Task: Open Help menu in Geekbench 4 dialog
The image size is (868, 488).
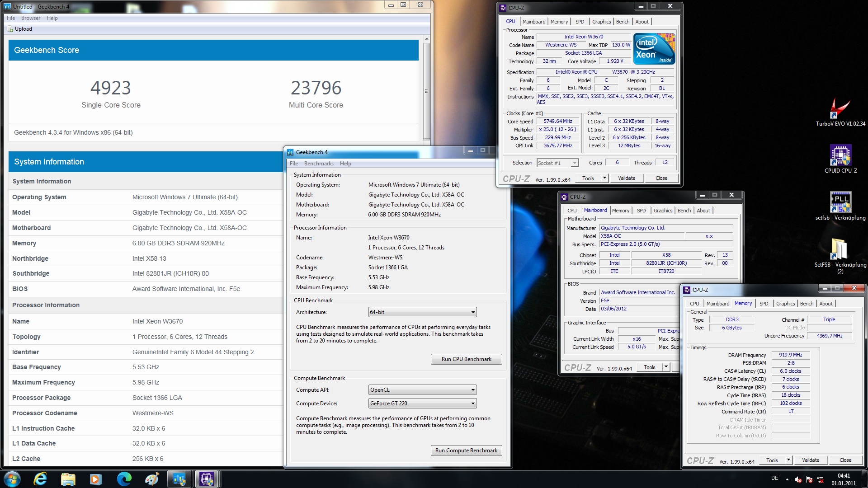Action: (x=345, y=164)
